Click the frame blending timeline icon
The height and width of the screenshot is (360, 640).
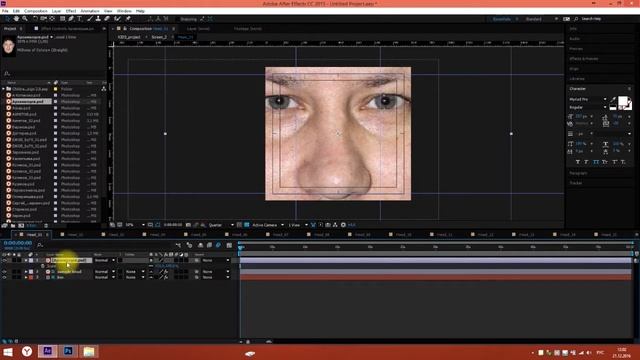[209, 245]
